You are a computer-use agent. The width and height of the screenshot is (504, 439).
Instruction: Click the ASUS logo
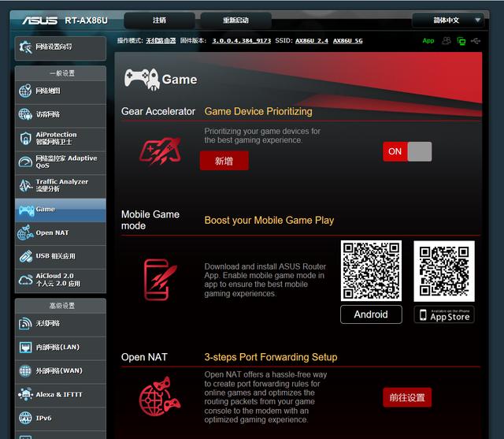[40, 20]
